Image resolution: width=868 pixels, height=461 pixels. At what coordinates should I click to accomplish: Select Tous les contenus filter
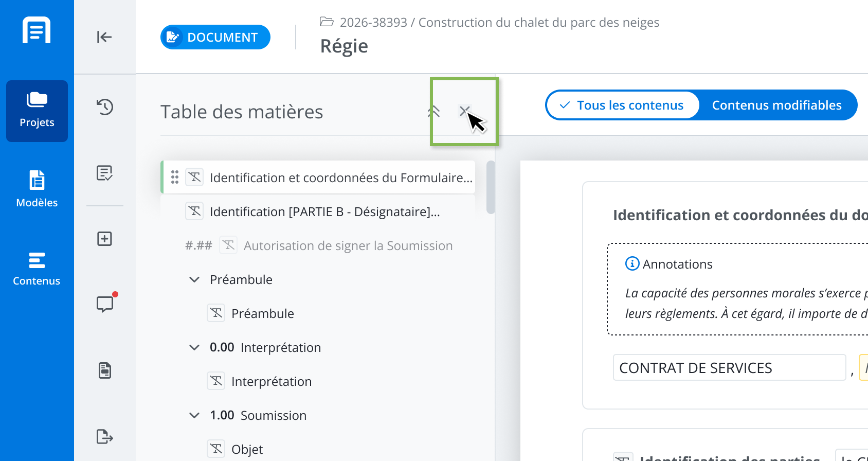[x=623, y=105]
